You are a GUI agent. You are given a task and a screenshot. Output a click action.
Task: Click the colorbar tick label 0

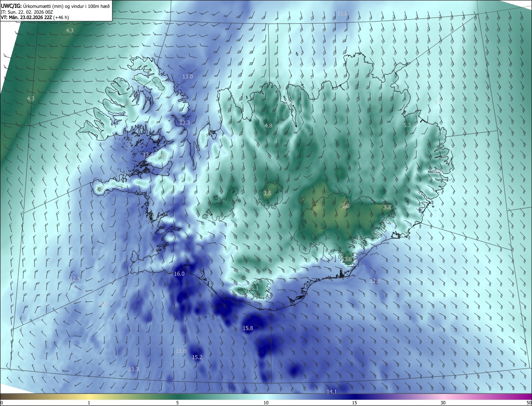tap(1, 403)
